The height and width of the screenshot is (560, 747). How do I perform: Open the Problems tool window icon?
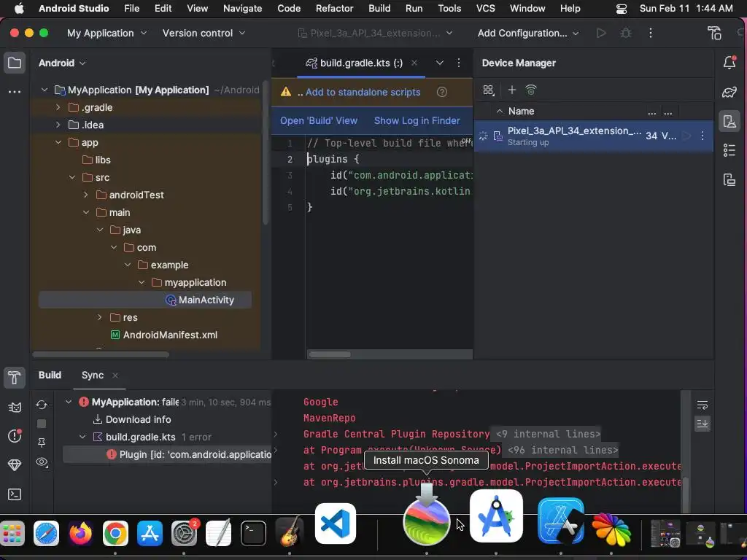pyautogui.click(x=15, y=436)
